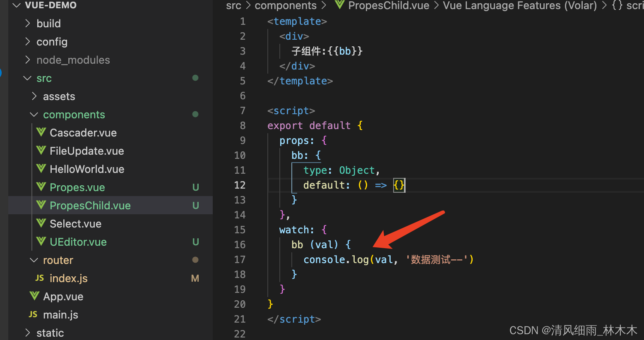
Task: Click line number 16 in the gutter
Action: [x=240, y=244]
